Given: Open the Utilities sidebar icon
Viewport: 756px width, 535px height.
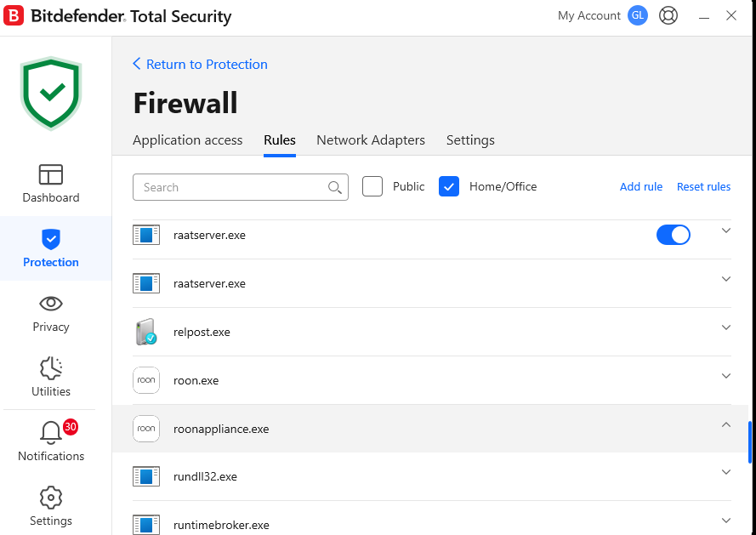Looking at the screenshot, I should pyautogui.click(x=51, y=368).
